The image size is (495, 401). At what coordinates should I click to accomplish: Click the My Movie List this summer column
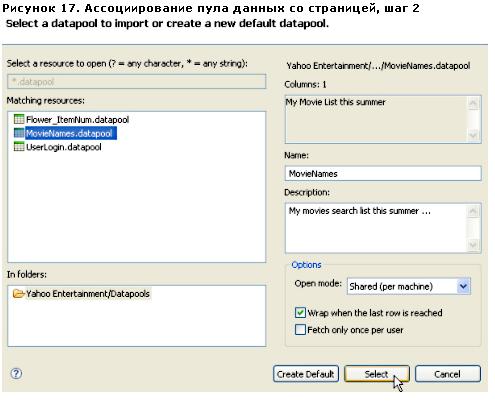(x=336, y=102)
